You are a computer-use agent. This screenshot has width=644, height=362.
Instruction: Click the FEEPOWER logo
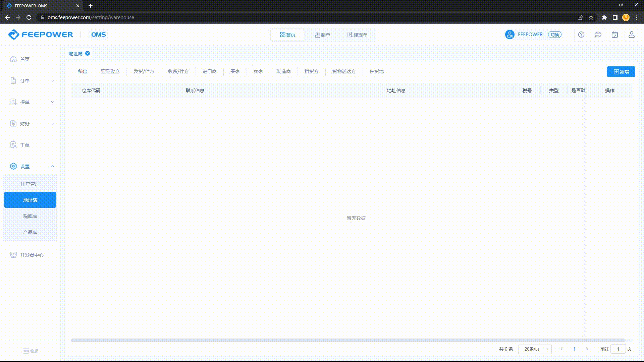click(x=41, y=35)
